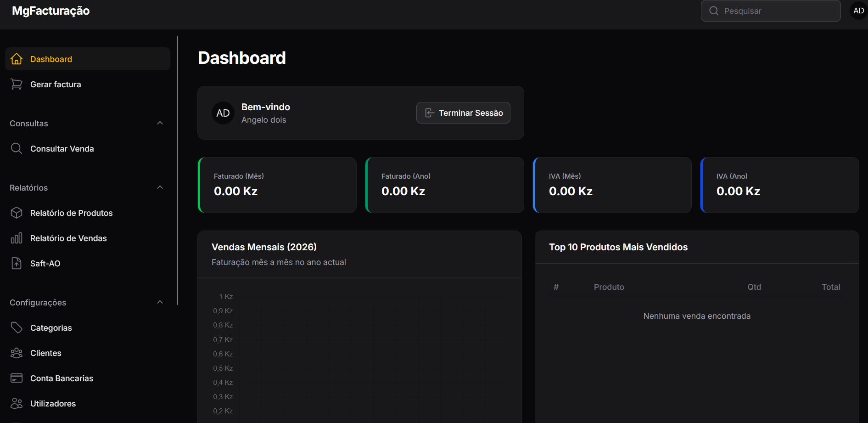Screen dimensions: 868x423
Task: Click the users icon next to Utilizadores
Action: pyautogui.click(x=17, y=403)
